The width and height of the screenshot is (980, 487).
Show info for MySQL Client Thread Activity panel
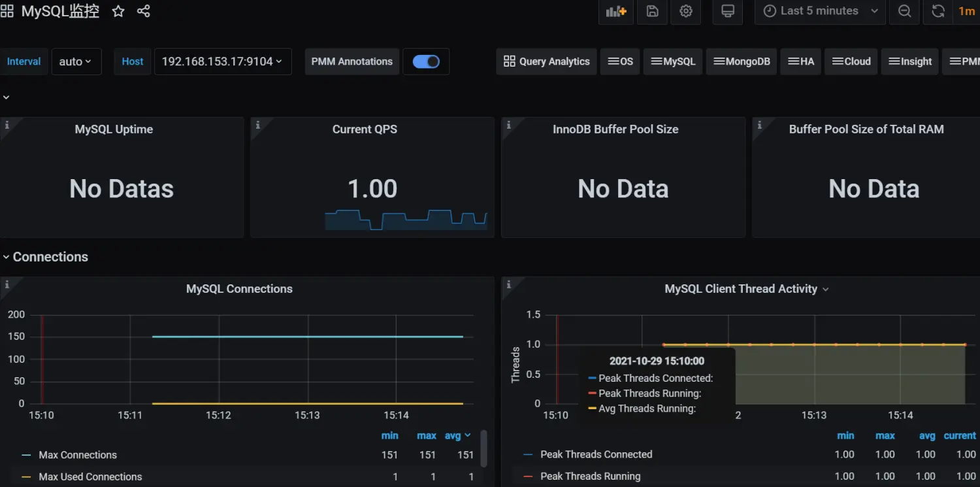pyautogui.click(x=508, y=284)
